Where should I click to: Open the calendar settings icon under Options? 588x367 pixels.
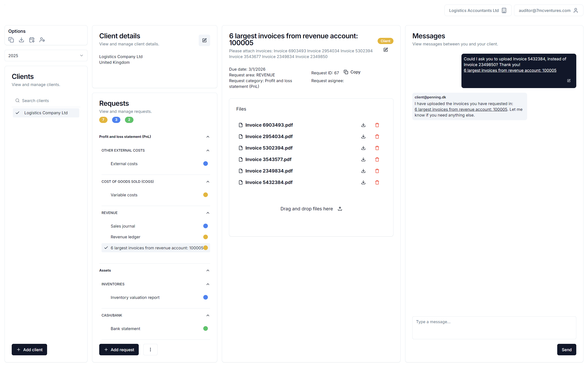click(x=32, y=39)
